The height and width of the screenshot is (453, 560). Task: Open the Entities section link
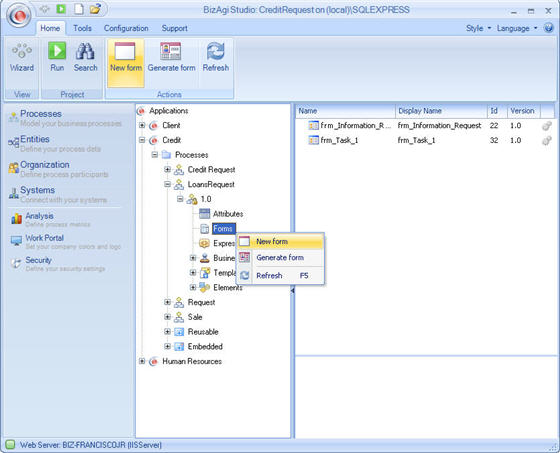(x=35, y=139)
